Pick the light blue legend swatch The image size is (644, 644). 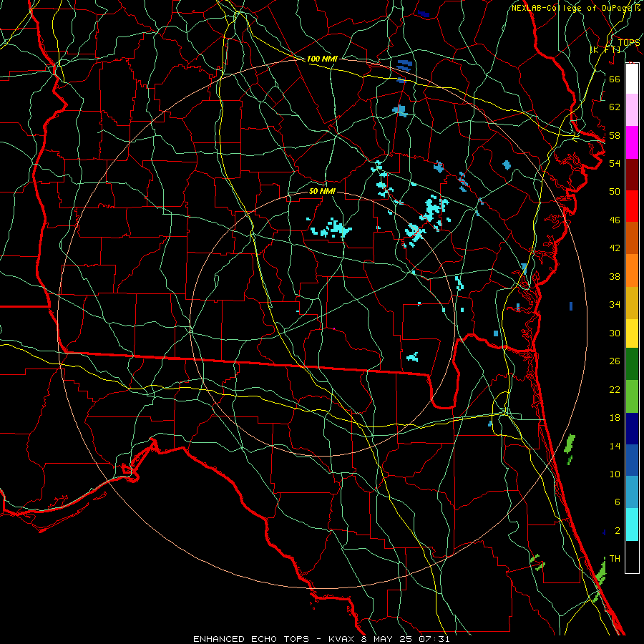[x=632, y=492]
